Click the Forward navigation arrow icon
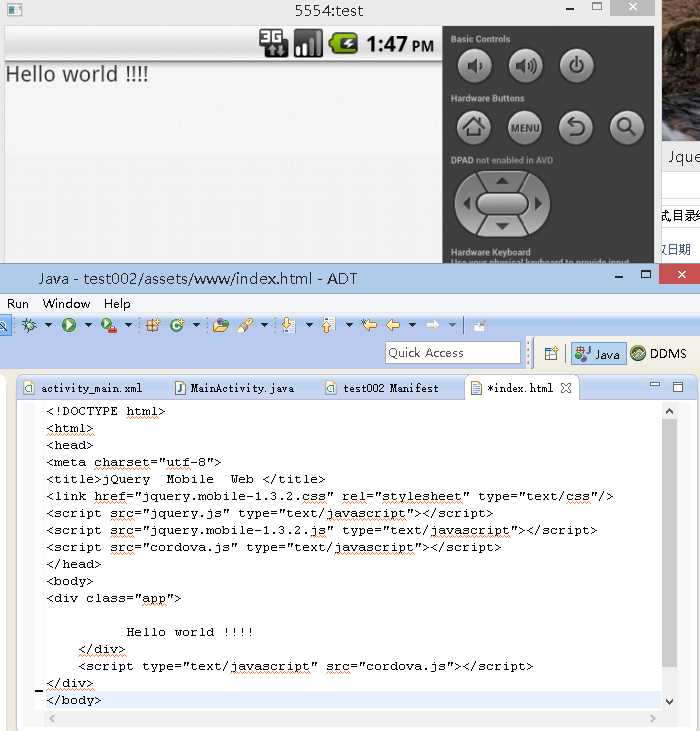The height and width of the screenshot is (731, 700). tap(433, 325)
